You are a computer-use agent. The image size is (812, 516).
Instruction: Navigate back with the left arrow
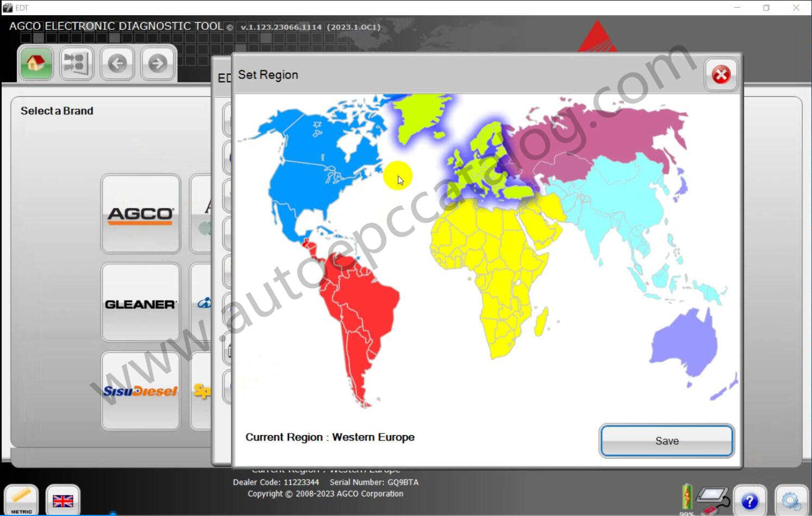pyautogui.click(x=117, y=64)
